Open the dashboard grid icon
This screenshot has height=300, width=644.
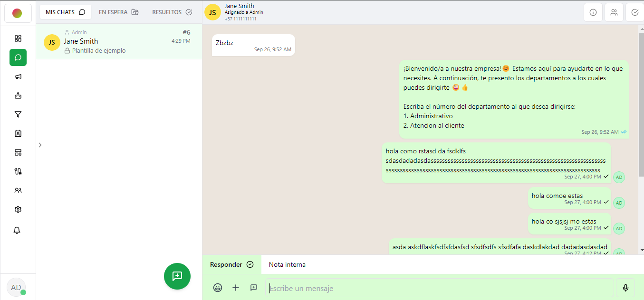point(18,38)
